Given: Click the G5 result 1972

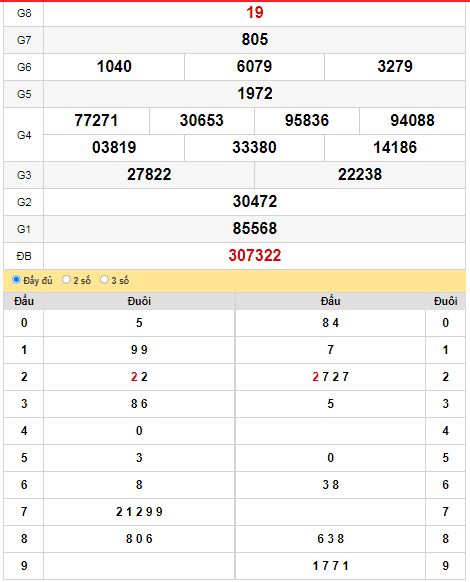Looking at the screenshot, I should coord(255,94).
